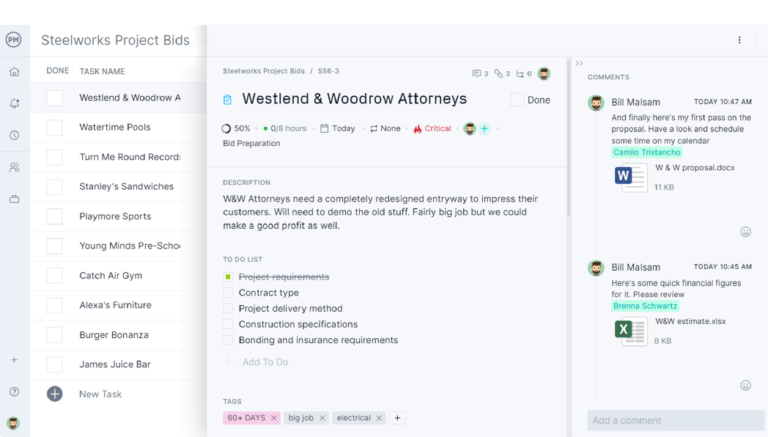
Task: Open the Home icon in left sidebar
Action: pyautogui.click(x=14, y=72)
